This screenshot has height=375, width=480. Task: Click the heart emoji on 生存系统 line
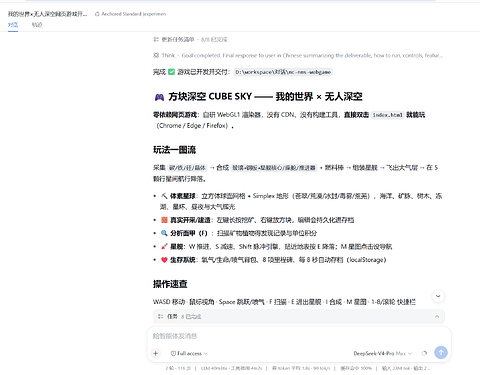(x=164, y=260)
